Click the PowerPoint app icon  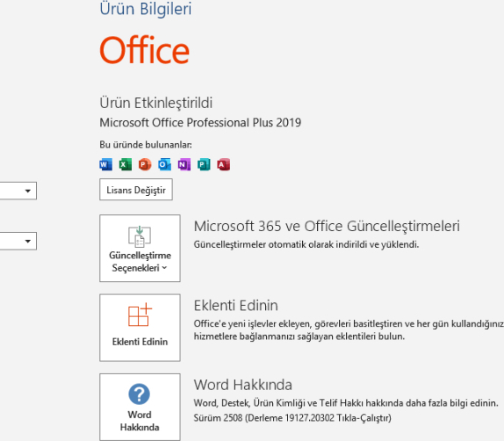(x=145, y=164)
